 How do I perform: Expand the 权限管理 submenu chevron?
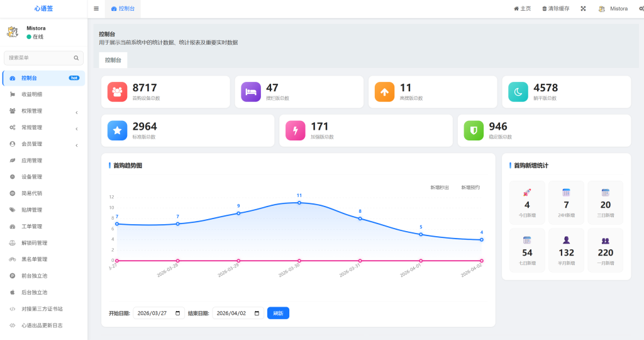(x=77, y=112)
